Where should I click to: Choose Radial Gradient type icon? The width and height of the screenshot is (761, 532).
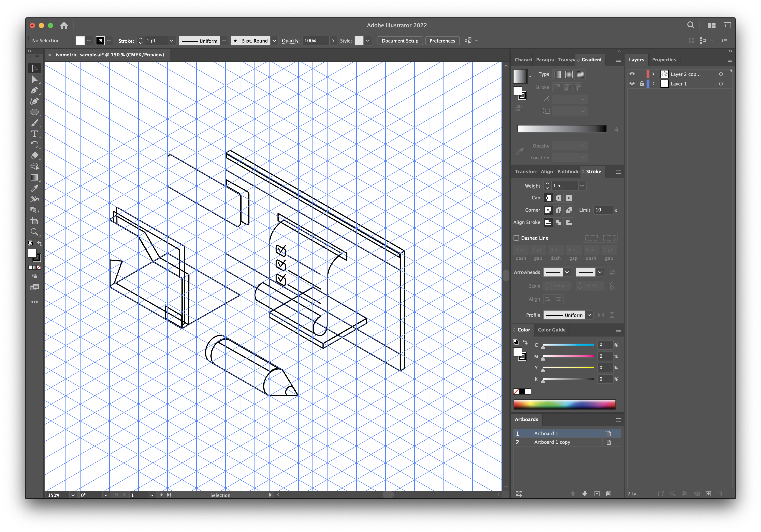(569, 75)
